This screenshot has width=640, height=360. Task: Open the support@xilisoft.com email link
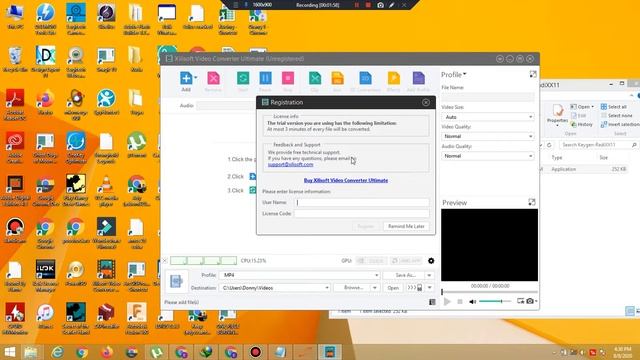point(291,164)
